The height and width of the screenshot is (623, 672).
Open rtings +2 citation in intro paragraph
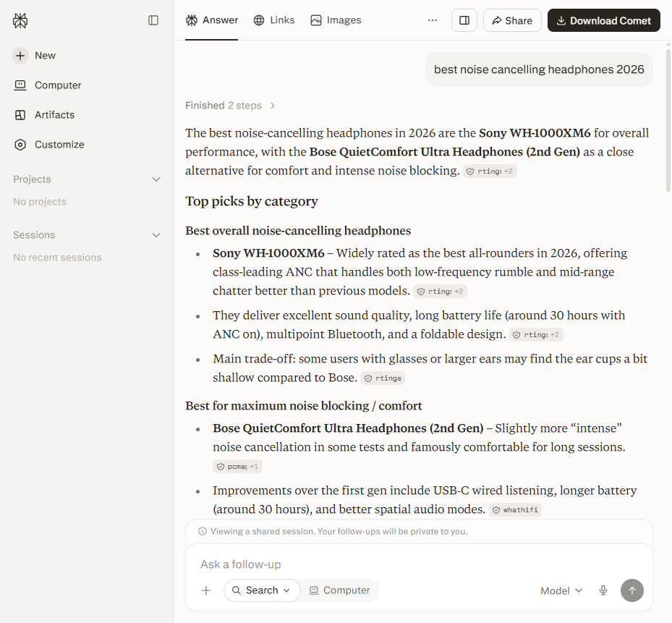point(490,171)
